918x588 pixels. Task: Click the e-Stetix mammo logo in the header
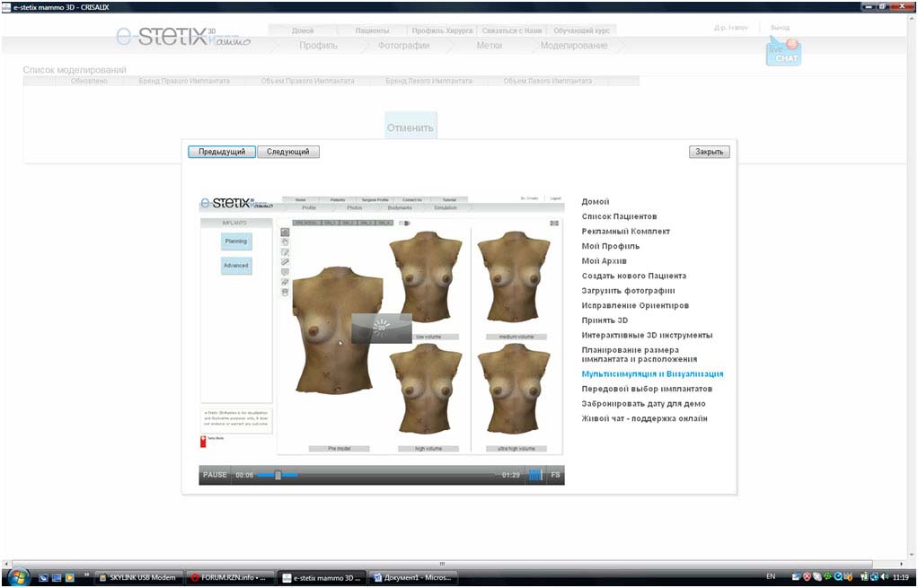(183, 36)
